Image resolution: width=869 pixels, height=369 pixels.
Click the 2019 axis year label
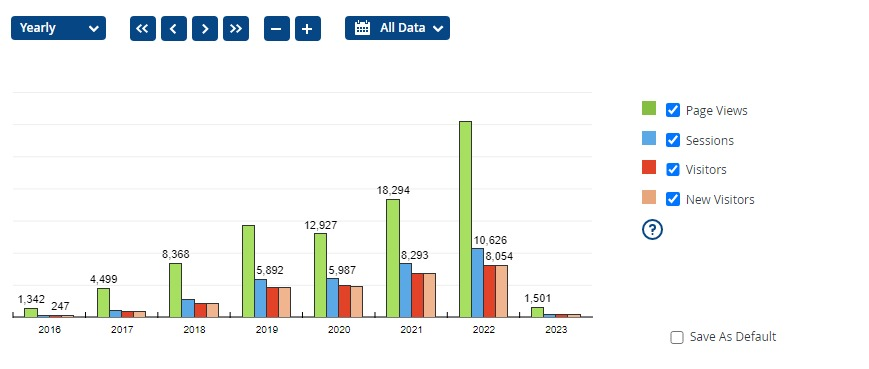[x=267, y=330]
